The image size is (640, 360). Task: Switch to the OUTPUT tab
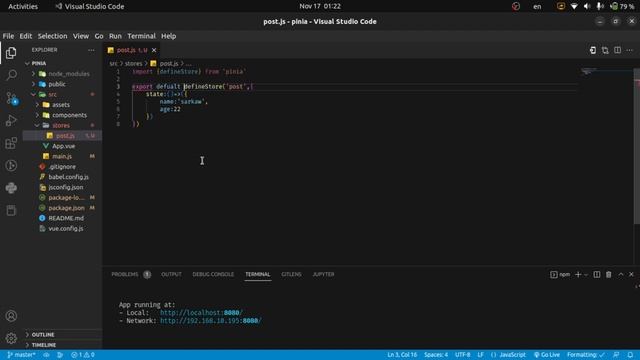point(171,274)
